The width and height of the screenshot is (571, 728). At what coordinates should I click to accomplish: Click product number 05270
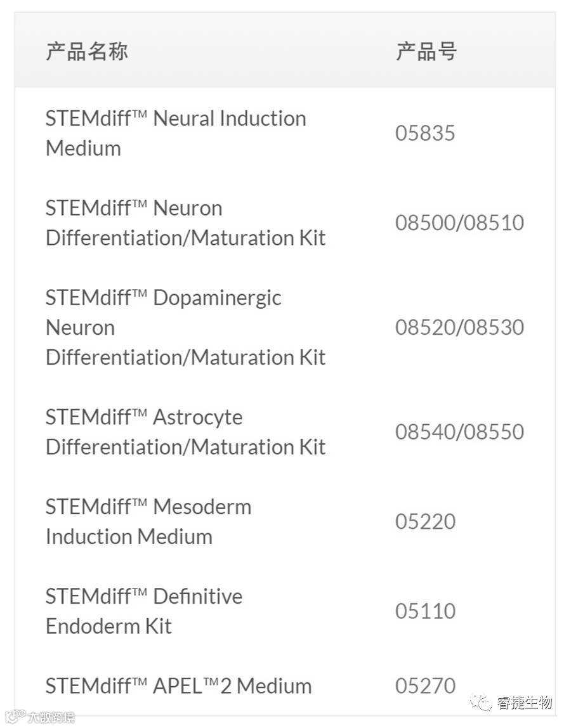(425, 686)
